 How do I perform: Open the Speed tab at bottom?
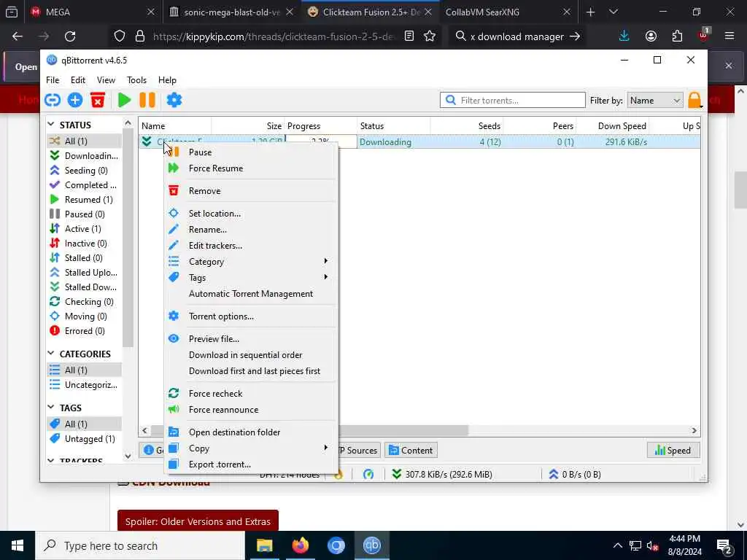click(673, 451)
